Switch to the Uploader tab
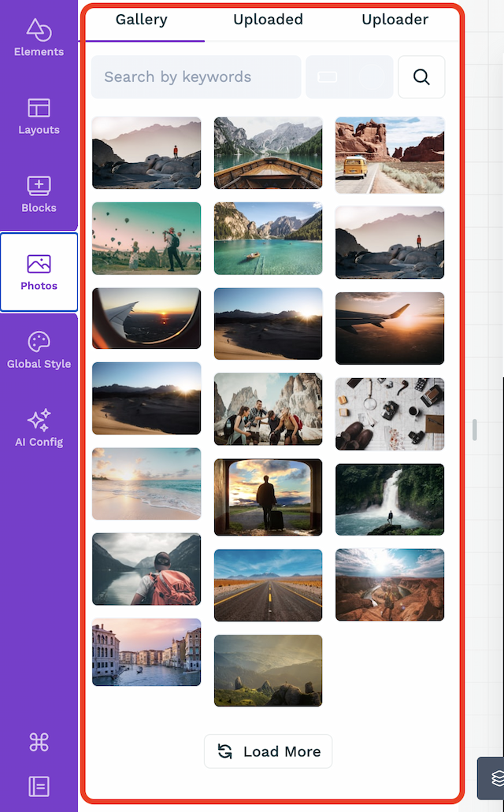 (395, 20)
